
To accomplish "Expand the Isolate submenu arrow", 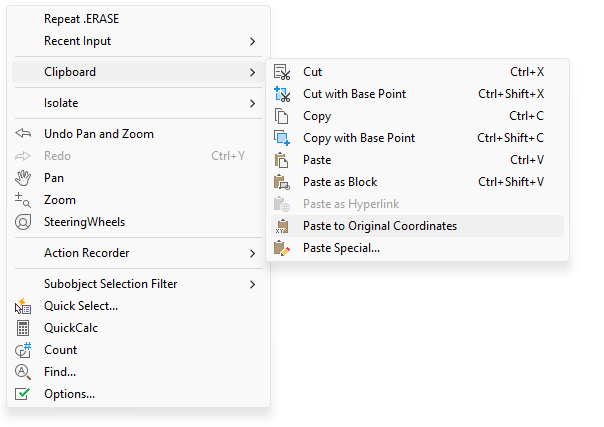I will (252, 103).
